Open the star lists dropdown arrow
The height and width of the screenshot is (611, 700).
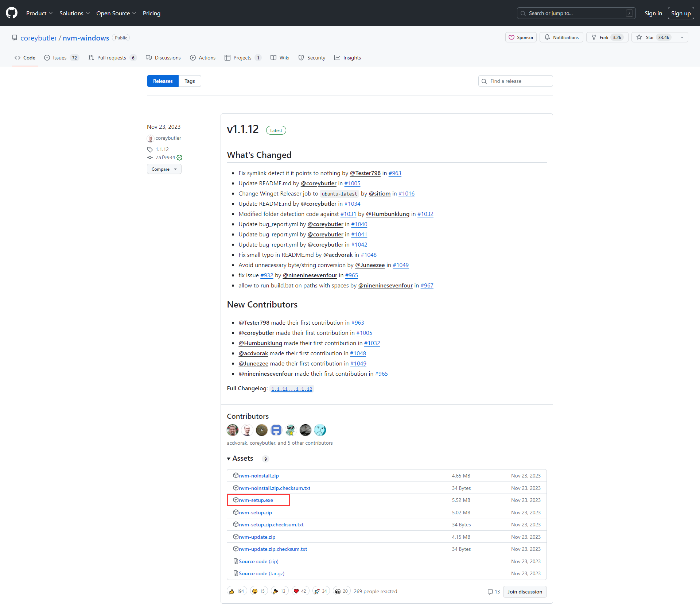click(x=682, y=38)
